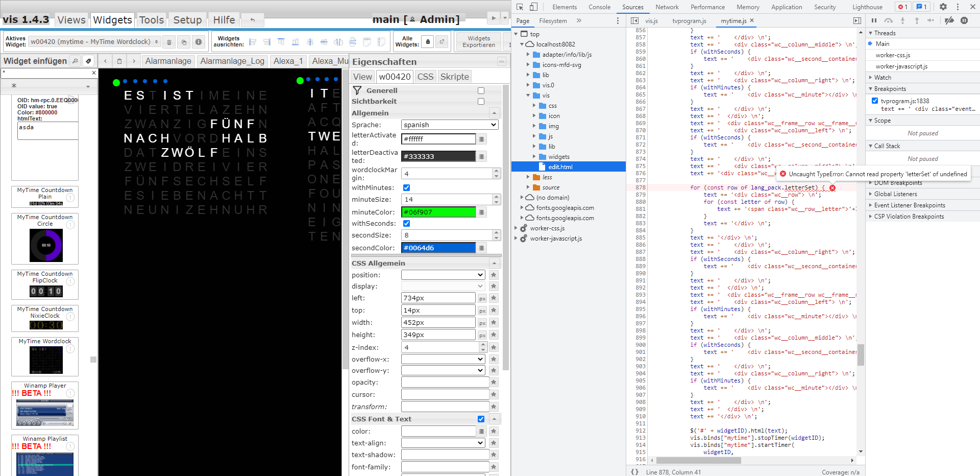The height and width of the screenshot is (476, 980).
Task: Open the overflow-x dropdown
Action: pyautogui.click(x=443, y=359)
